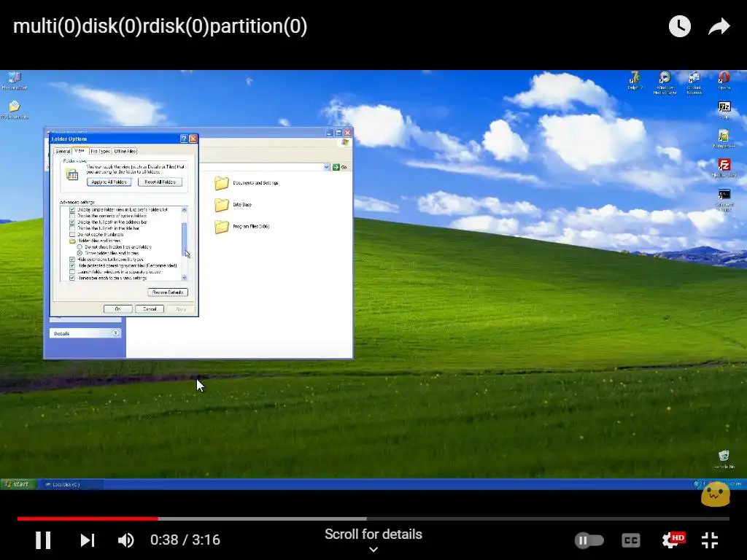Toggle full path in address bar checkbox
Viewport: 747px width, 560px height.
tap(72, 222)
